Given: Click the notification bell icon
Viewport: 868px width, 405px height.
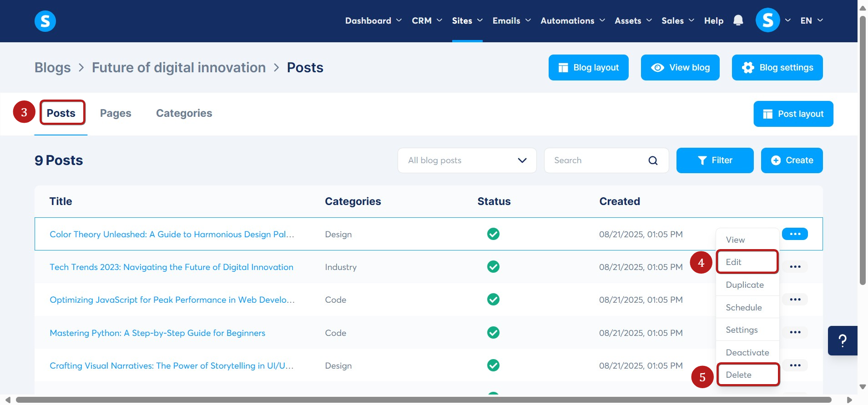Looking at the screenshot, I should pos(738,20).
